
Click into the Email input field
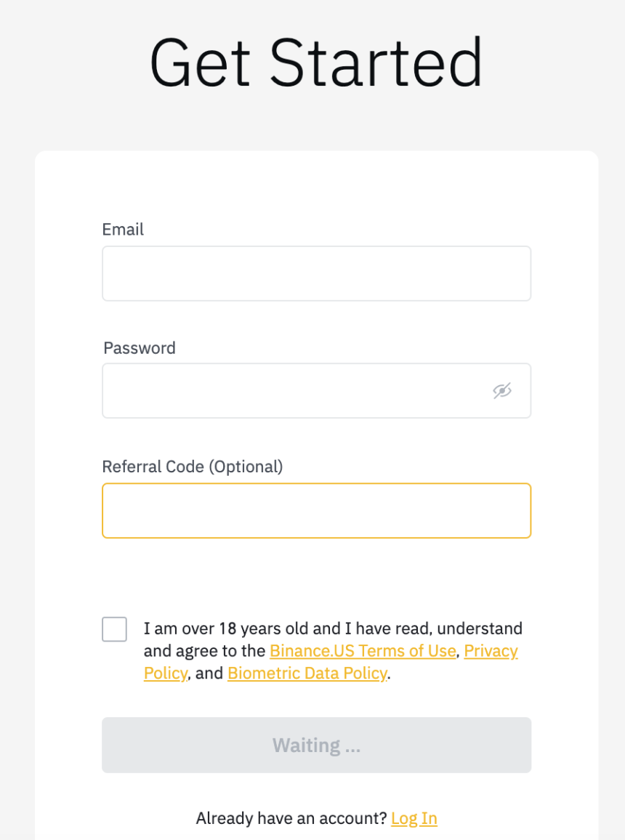tap(316, 274)
